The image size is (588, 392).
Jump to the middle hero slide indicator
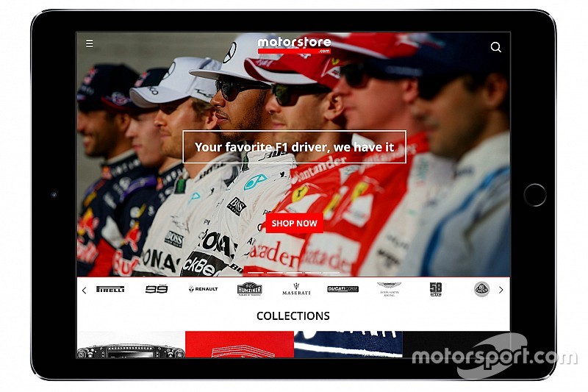[x=294, y=273]
